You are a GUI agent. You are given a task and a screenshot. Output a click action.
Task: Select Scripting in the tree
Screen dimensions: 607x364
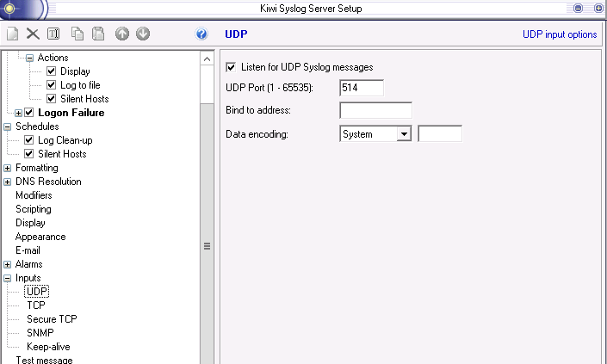(34, 209)
